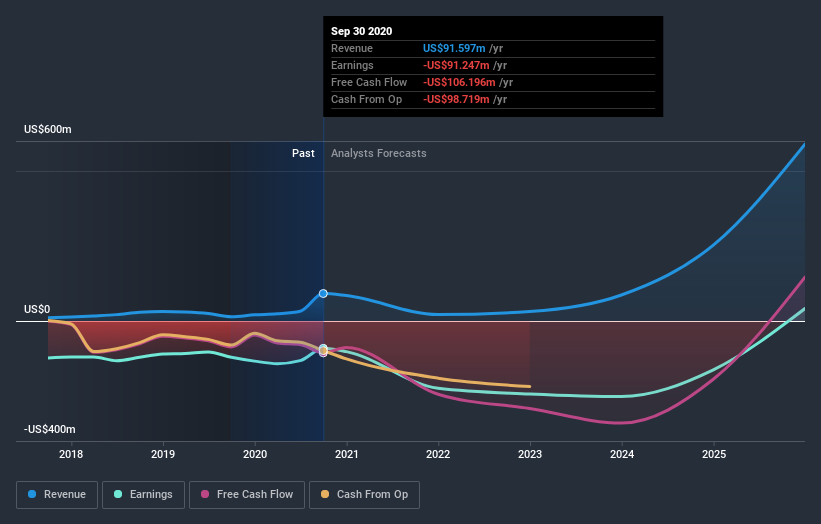This screenshot has width=821, height=524.
Task: Click the 2025 x-axis label
Action: (x=714, y=454)
